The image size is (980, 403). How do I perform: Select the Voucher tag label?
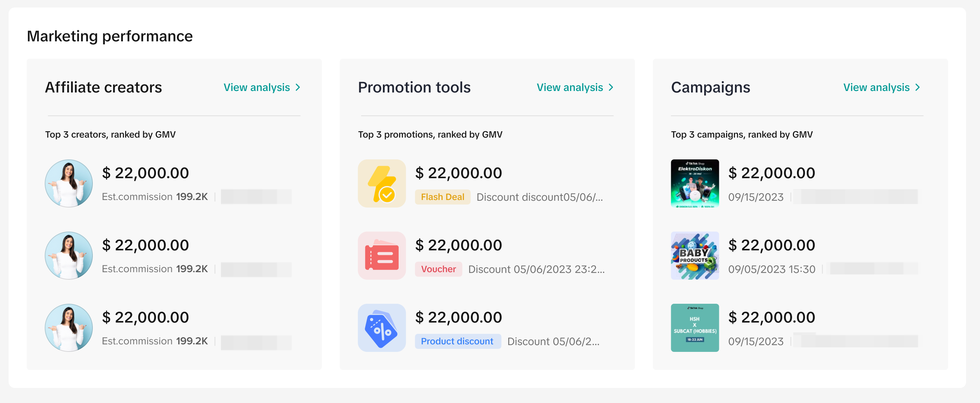[x=438, y=269]
